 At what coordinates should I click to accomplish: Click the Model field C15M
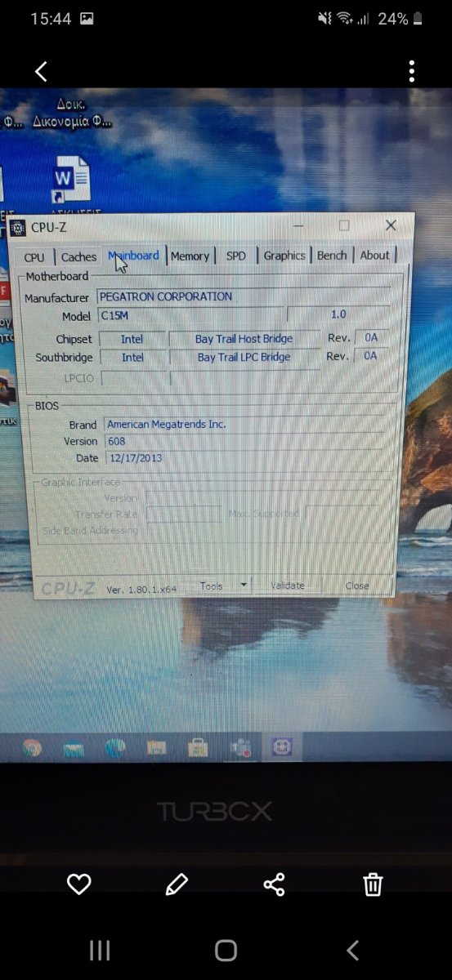coord(191,315)
